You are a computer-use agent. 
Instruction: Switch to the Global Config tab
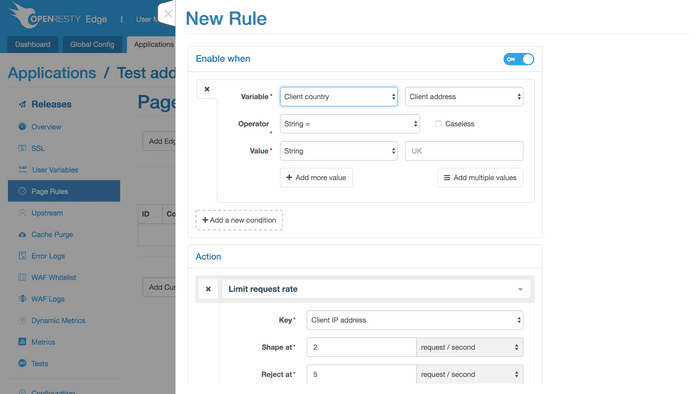92,44
